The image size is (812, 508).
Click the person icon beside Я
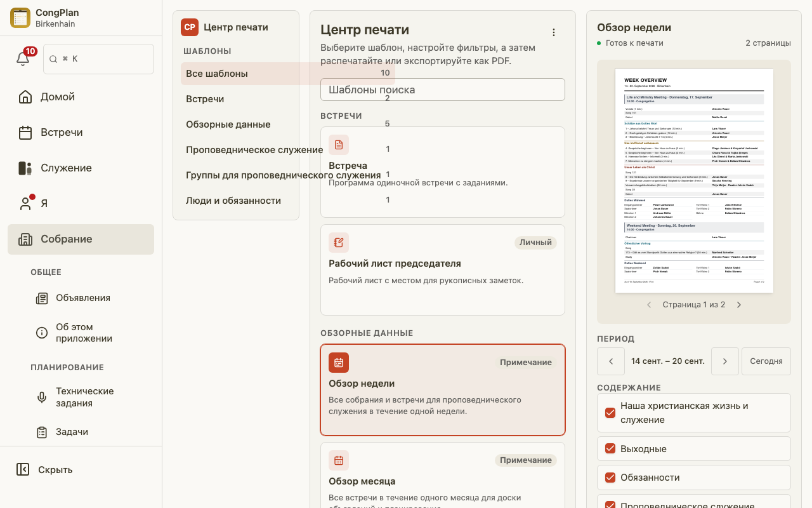(x=25, y=204)
